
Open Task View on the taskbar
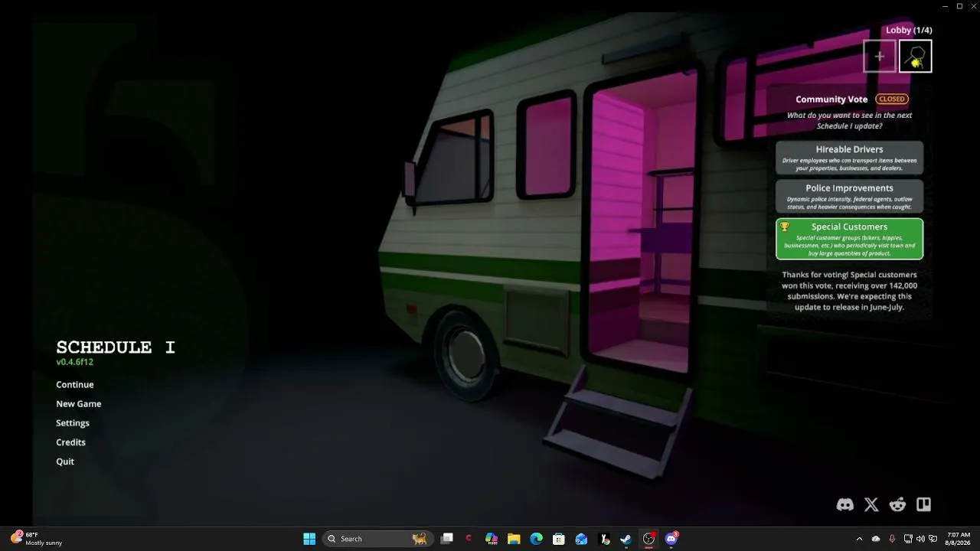[447, 539]
